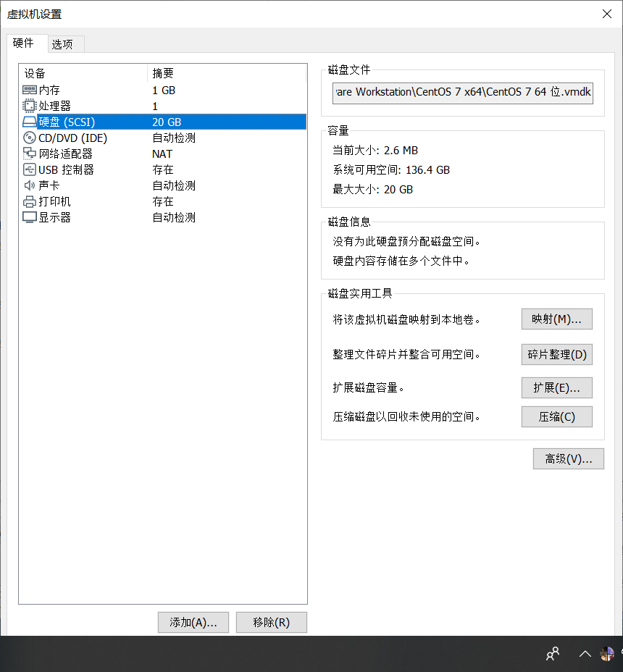Click the hard disk summary value 20 GB

click(167, 122)
